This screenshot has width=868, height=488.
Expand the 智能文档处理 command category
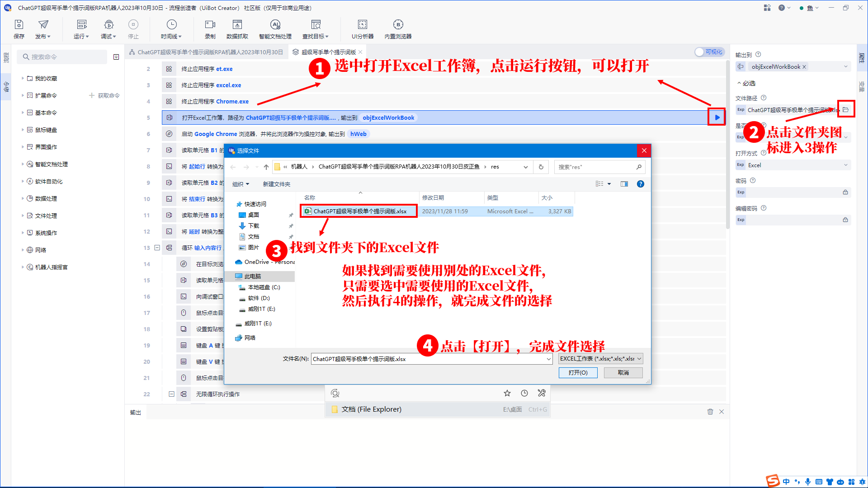(23, 164)
